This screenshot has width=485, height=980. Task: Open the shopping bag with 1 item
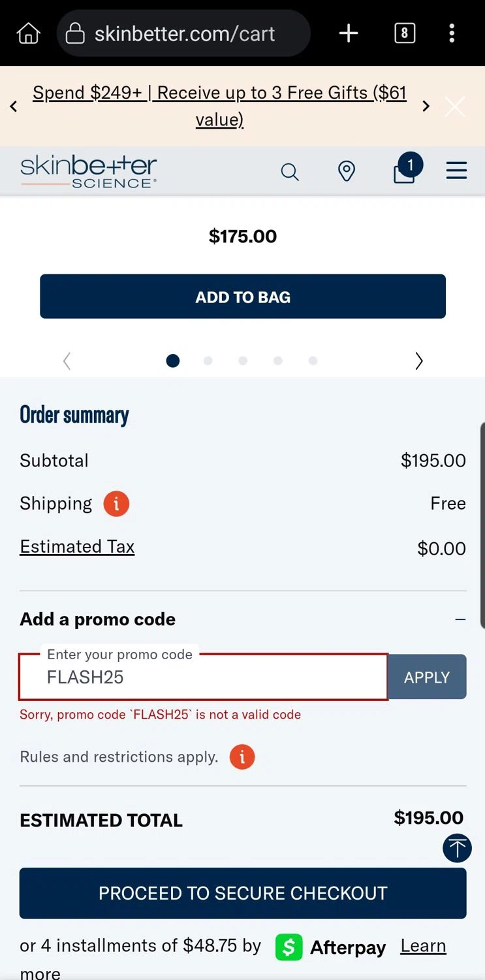405,171
